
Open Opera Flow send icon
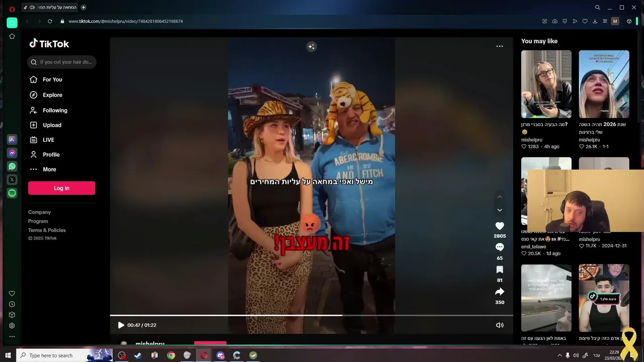(x=575, y=21)
